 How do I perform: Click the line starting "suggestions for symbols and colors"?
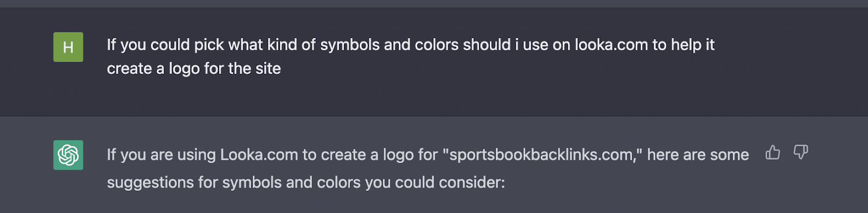point(306,182)
